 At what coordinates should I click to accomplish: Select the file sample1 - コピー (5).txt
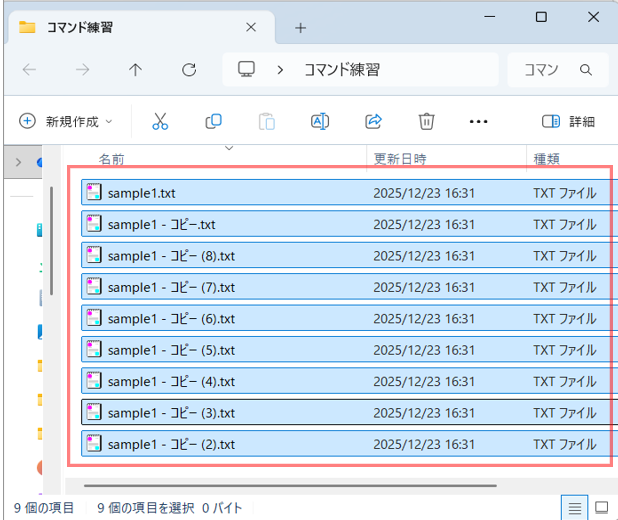171,350
